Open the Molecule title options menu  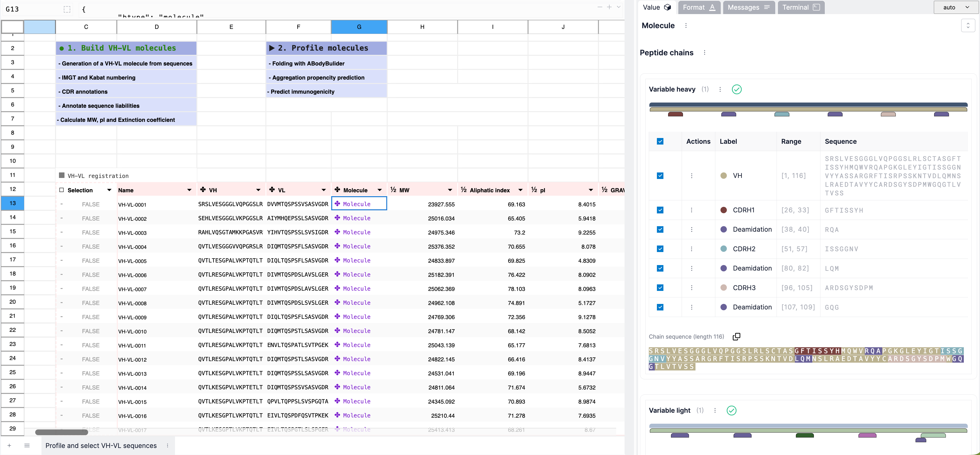(686, 26)
